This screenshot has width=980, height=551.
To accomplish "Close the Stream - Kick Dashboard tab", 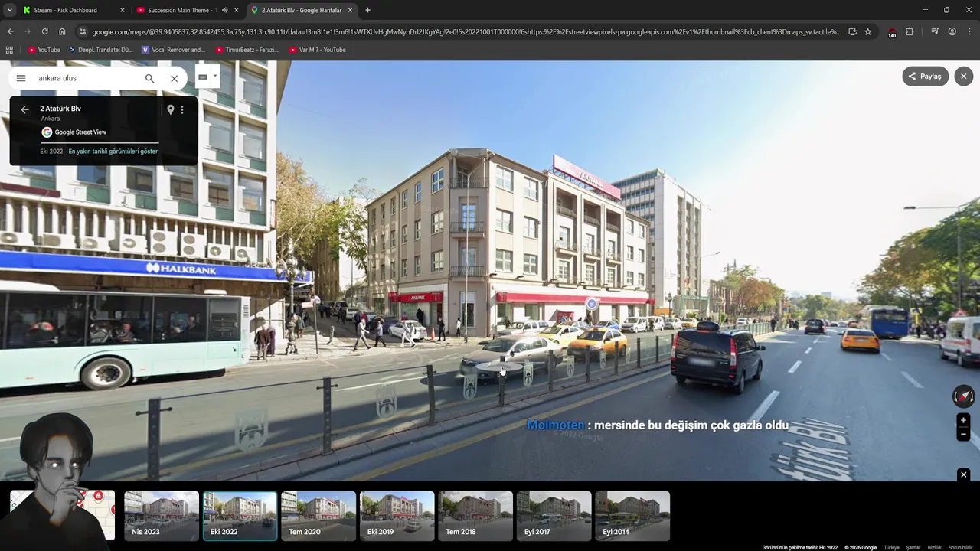I will click(x=122, y=10).
